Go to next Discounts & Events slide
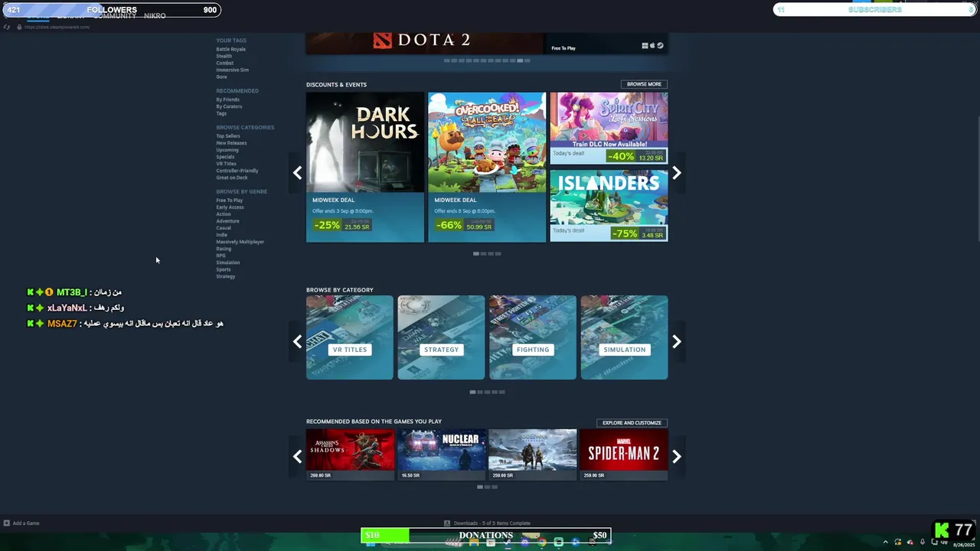This screenshot has width=980, height=551. (x=677, y=173)
